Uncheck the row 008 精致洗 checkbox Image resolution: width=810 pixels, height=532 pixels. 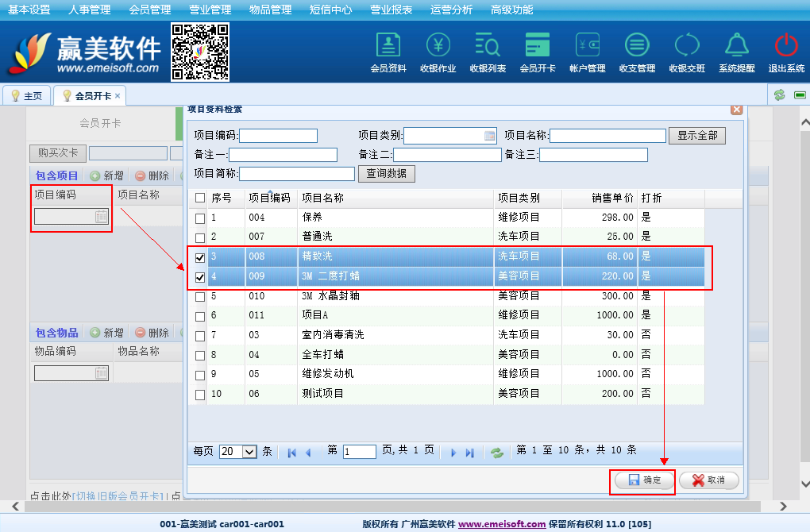(200, 257)
